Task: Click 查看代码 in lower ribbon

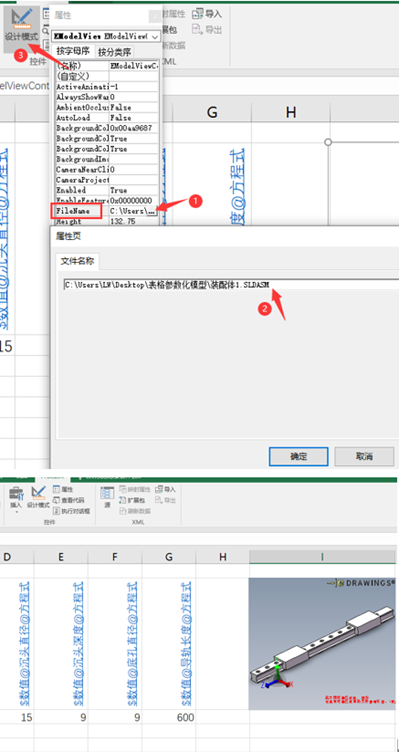Action: point(68,500)
